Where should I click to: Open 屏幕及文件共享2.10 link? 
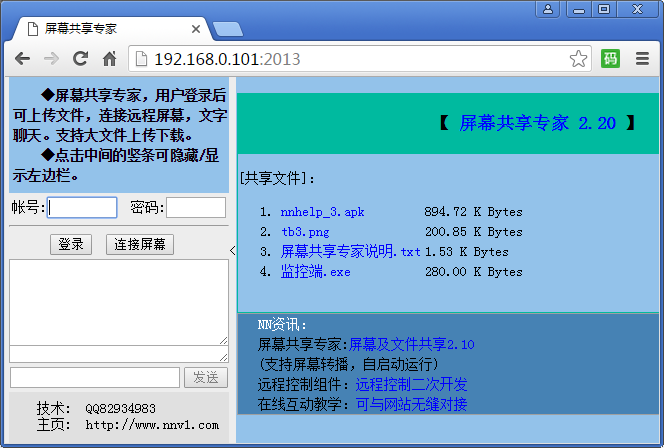click(412, 344)
